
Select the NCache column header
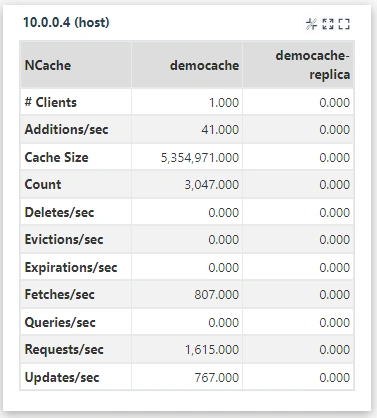tap(48, 65)
